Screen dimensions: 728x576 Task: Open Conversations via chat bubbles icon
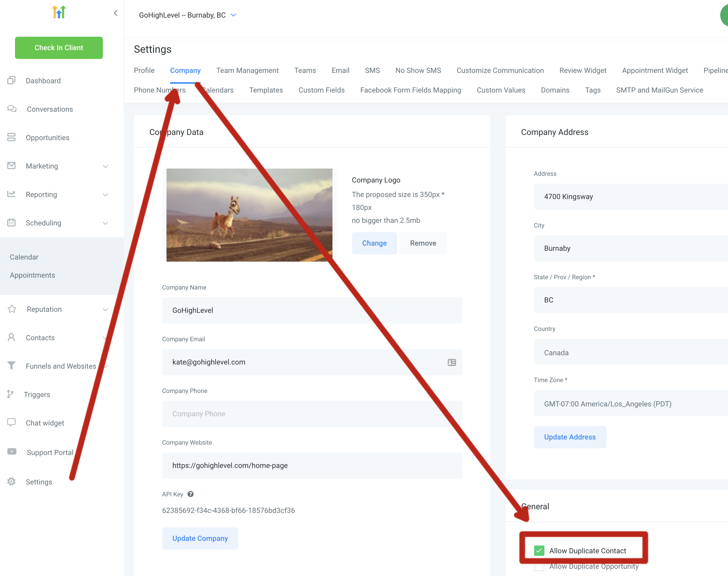pos(12,109)
